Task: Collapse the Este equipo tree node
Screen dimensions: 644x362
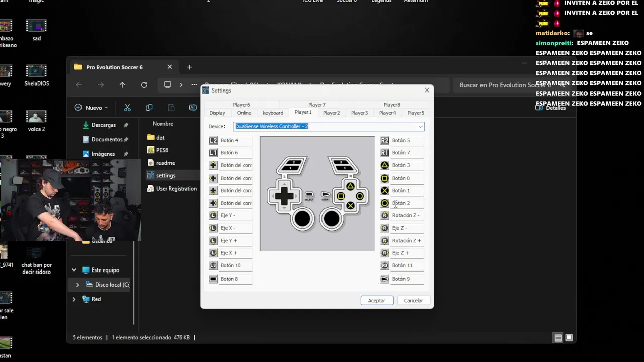Action: 74,270
